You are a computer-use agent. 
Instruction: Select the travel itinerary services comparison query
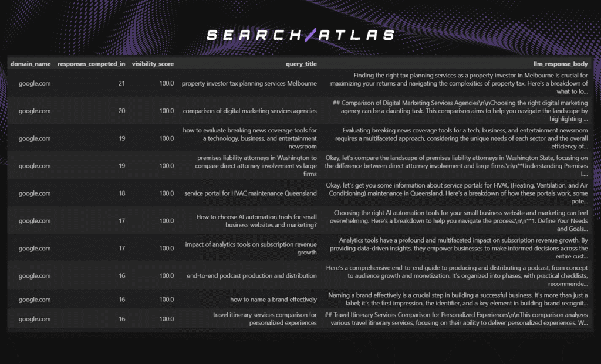pos(265,319)
